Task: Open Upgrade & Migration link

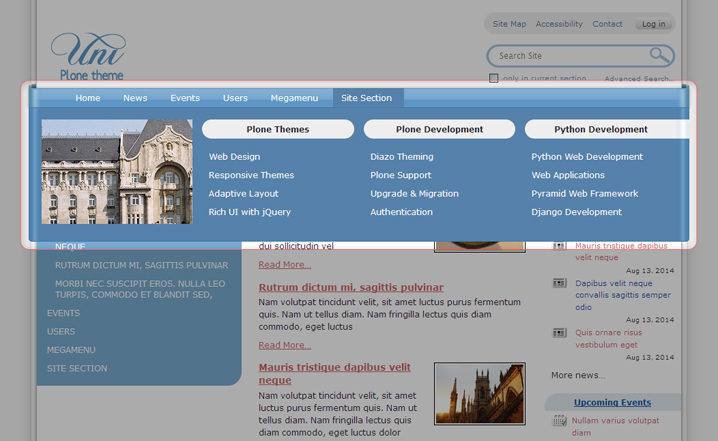Action: click(x=414, y=194)
